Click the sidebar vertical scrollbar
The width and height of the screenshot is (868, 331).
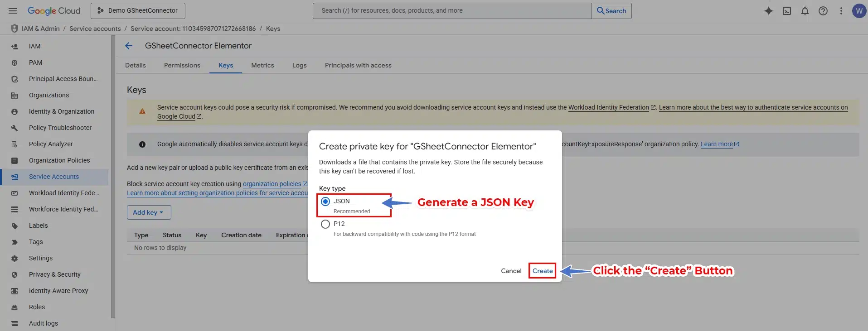coord(113,177)
